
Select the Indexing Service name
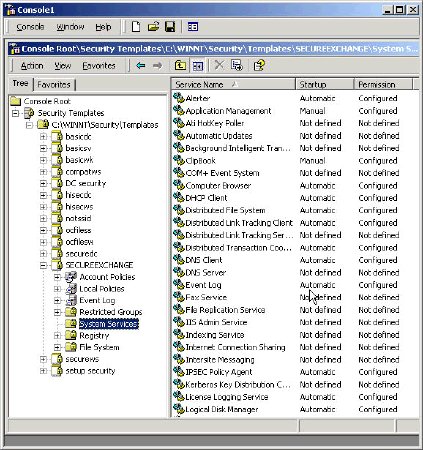click(x=215, y=334)
